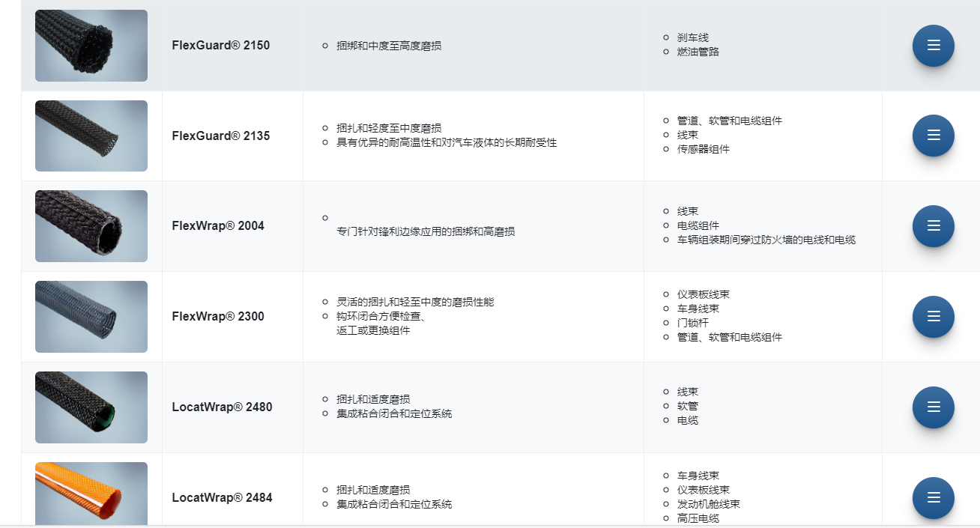Click the 刹车线 application text for FlexGuard 2150
980x528 pixels.
692,37
